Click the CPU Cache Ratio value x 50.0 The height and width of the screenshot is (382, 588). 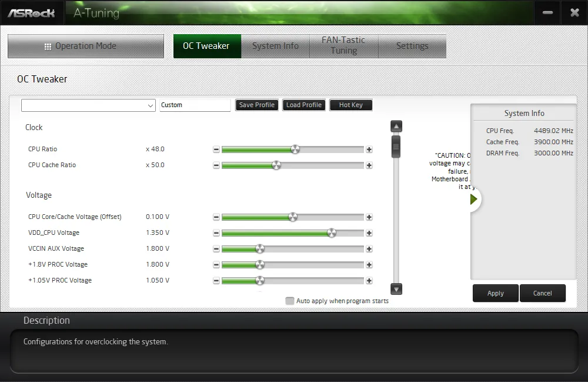pos(155,165)
